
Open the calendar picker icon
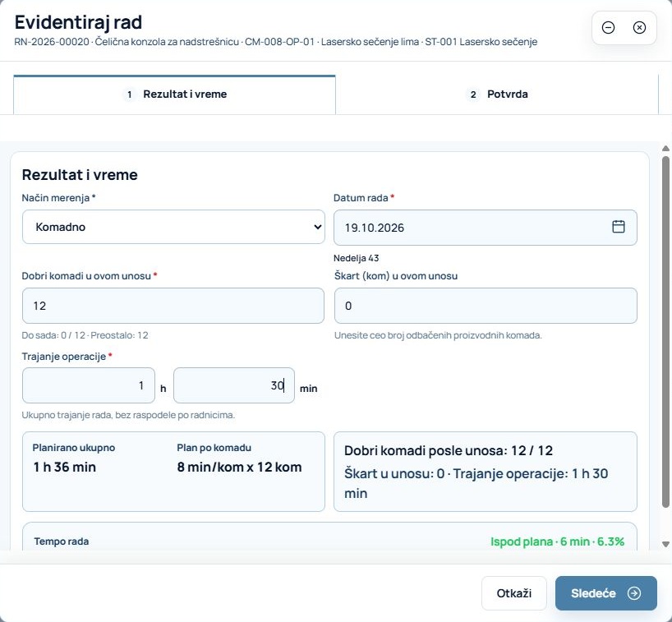[x=618, y=227]
